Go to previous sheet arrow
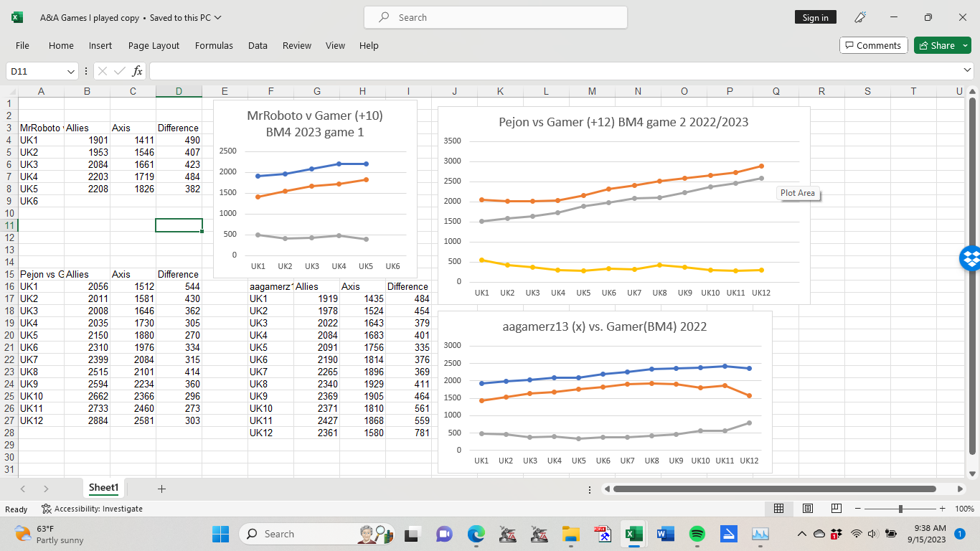The height and width of the screenshot is (551, 980). click(23, 489)
